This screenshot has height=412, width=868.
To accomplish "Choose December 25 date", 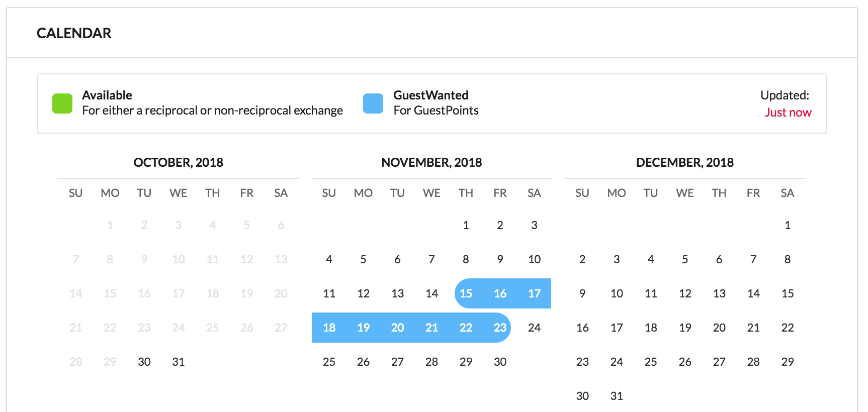I will [651, 362].
